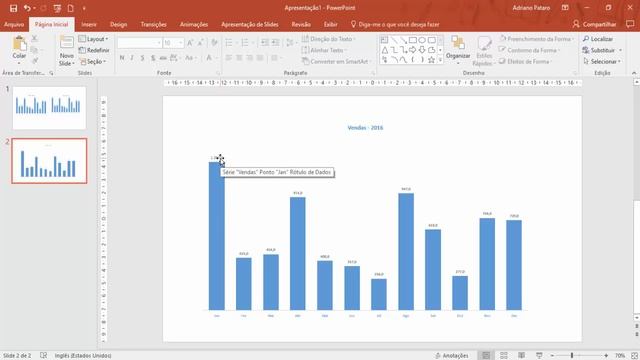640x360 pixels.
Task: Open the Seção dropdown
Action: [93, 62]
